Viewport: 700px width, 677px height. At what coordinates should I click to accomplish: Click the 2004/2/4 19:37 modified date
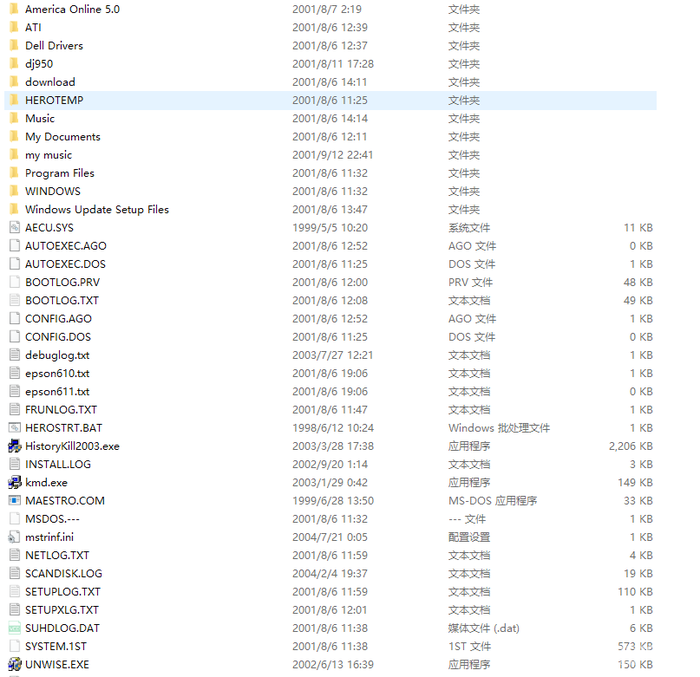coord(330,573)
